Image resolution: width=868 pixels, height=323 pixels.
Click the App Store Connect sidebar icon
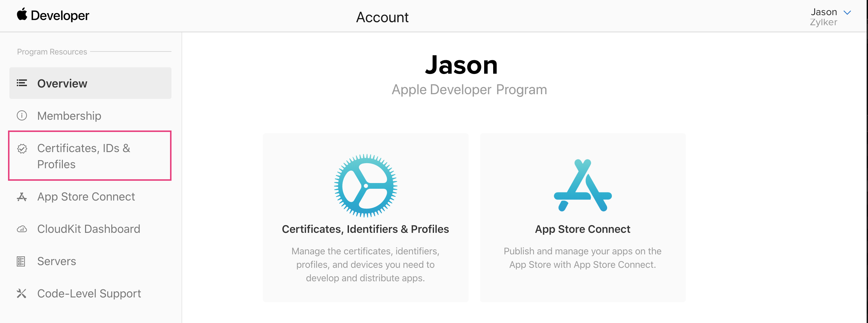[x=22, y=197]
